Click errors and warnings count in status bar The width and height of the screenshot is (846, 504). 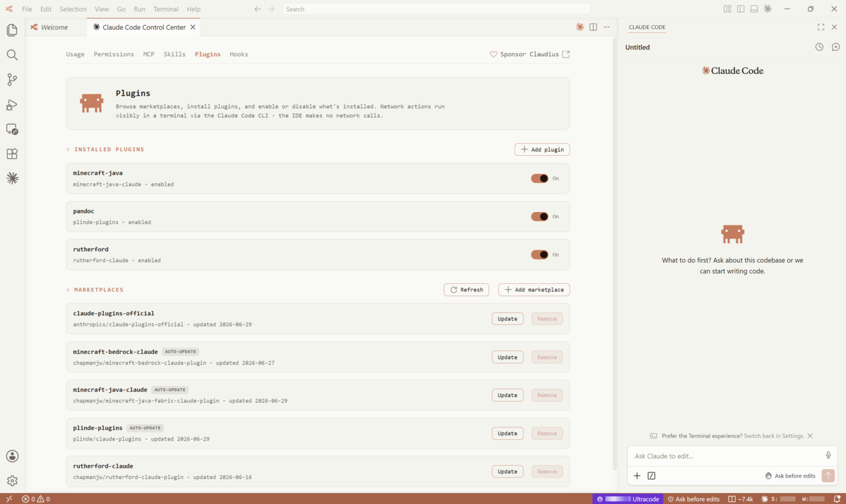pyautogui.click(x=36, y=499)
